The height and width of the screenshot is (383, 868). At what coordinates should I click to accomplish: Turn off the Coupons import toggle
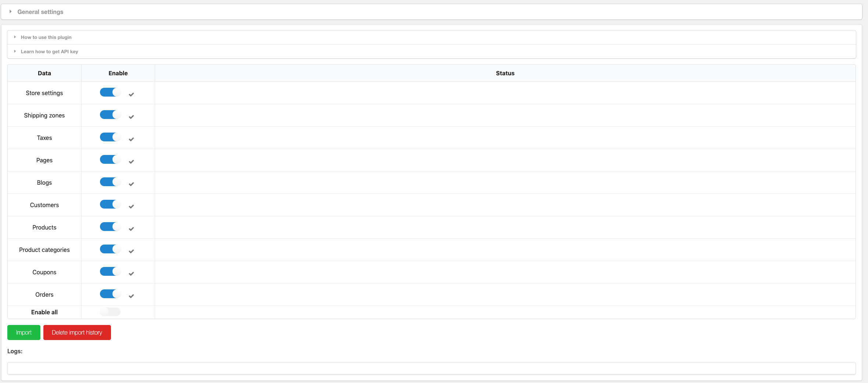[x=110, y=271]
